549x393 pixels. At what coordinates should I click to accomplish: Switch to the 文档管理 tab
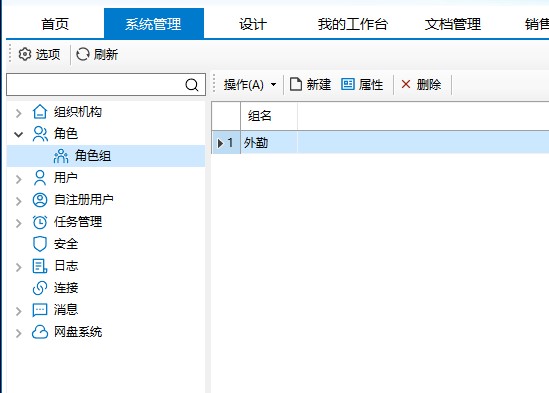click(x=452, y=24)
